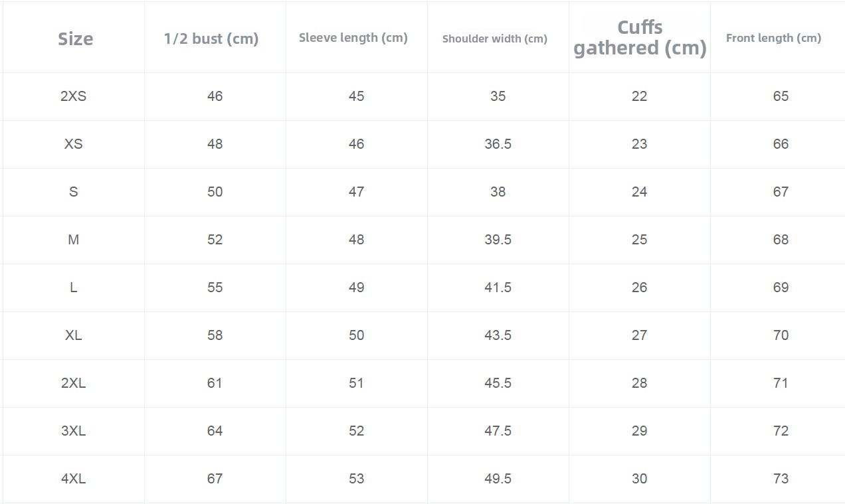Click the XS size row label
The width and height of the screenshot is (845, 504).
(73, 144)
